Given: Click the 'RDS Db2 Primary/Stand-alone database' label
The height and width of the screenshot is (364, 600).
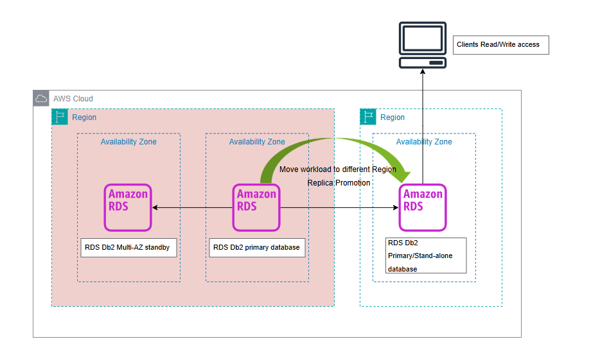Looking at the screenshot, I should coord(426,256).
